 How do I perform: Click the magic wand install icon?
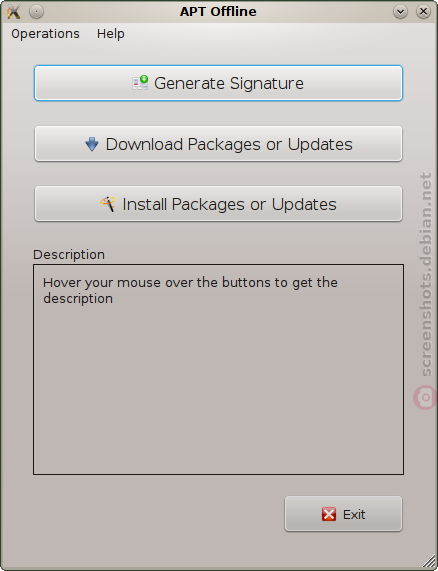(x=108, y=204)
